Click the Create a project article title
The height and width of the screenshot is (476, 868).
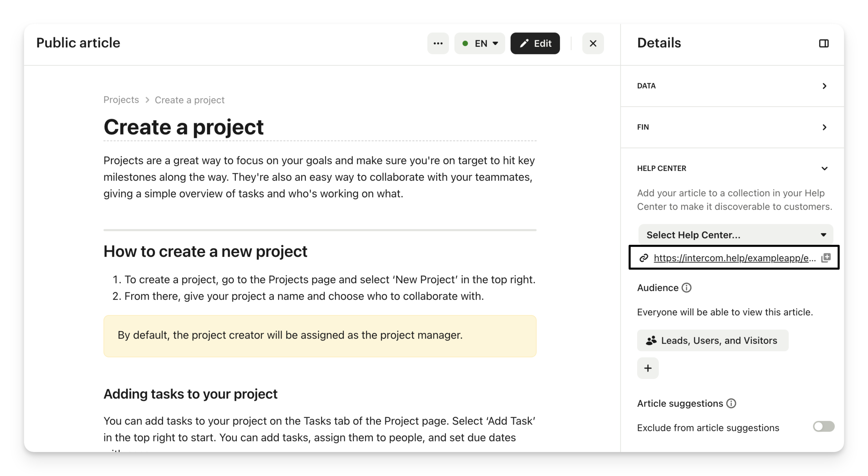point(183,127)
